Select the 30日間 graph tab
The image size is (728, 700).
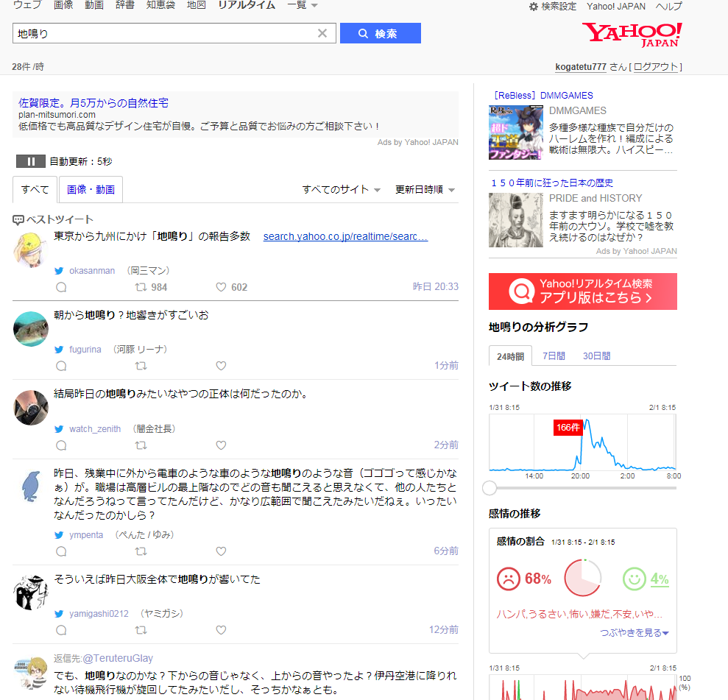coord(597,356)
